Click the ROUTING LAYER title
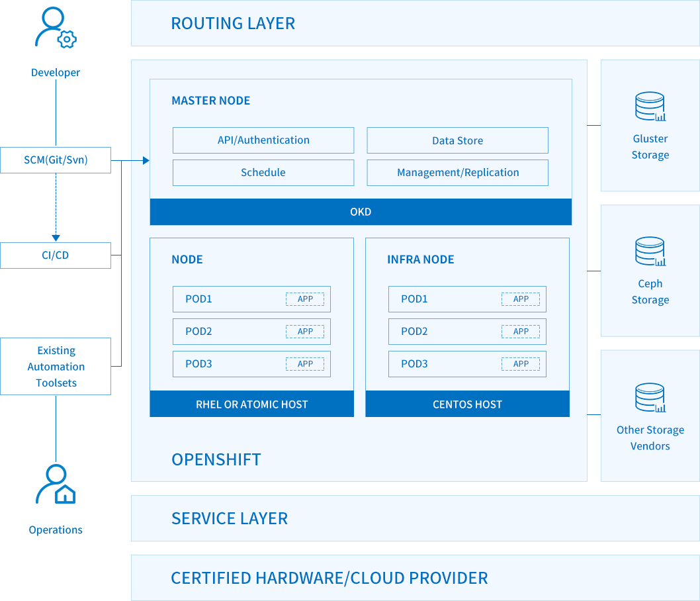The height and width of the screenshot is (601, 700). [233, 24]
